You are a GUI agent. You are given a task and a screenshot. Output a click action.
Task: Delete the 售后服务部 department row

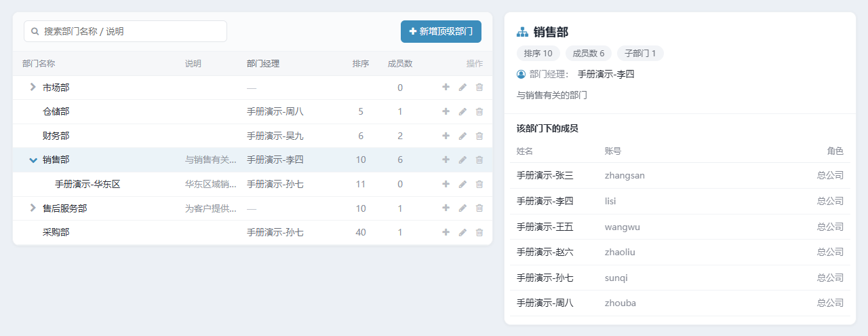(479, 208)
